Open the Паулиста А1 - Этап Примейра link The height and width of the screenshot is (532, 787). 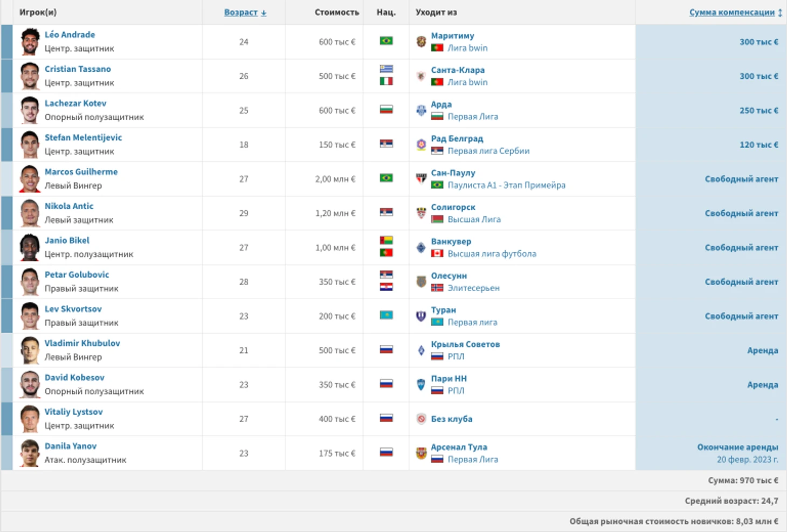(507, 185)
